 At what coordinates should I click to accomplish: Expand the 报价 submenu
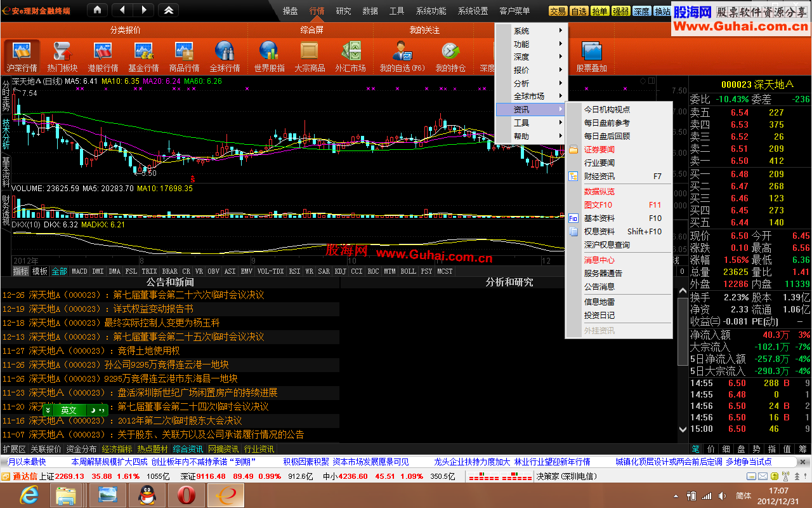pyautogui.click(x=532, y=70)
